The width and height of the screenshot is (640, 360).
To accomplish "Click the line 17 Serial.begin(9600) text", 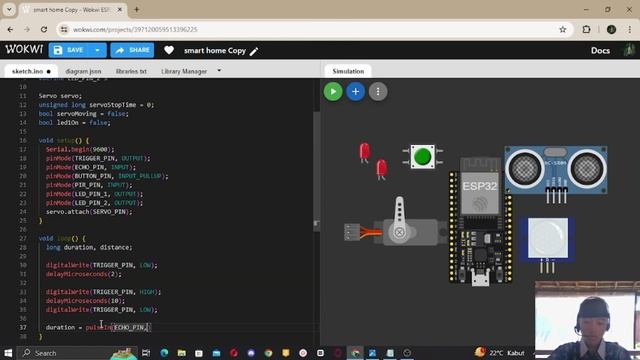I will point(80,149).
